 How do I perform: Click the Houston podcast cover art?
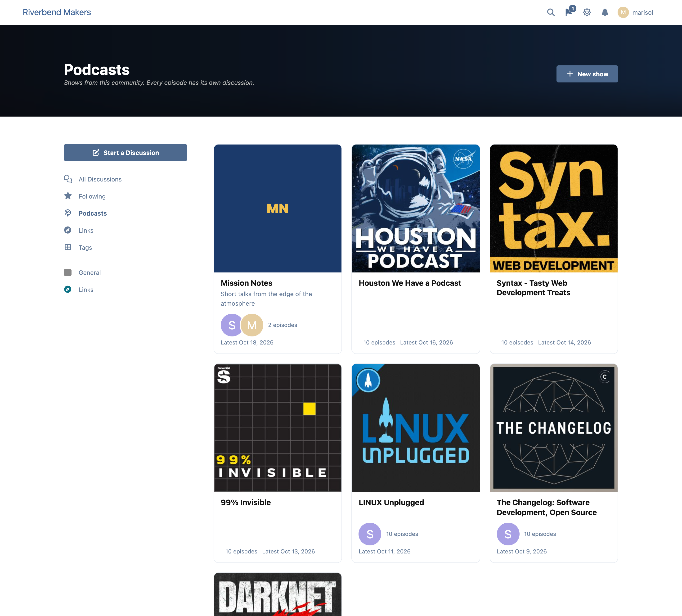(x=416, y=208)
